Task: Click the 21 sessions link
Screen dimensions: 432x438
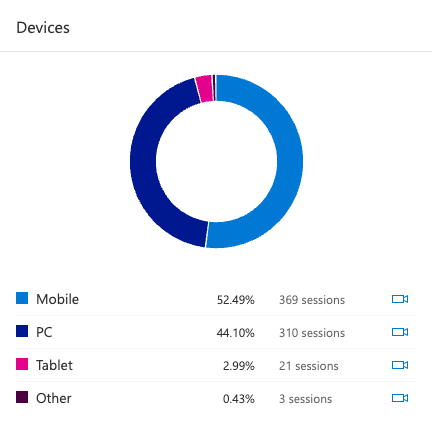Action: (309, 366)
